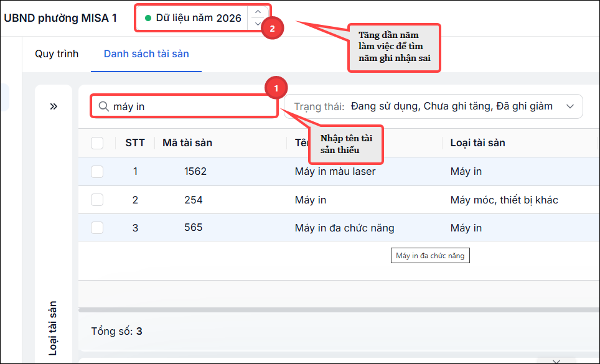Click row number 3 in STT column
This screenshot has height=364, width=600.
[x=135, y=228]
